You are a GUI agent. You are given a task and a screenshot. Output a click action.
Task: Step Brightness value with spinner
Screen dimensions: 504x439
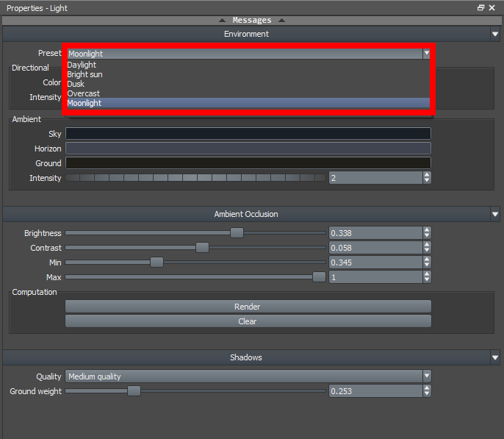coord(427,233)
